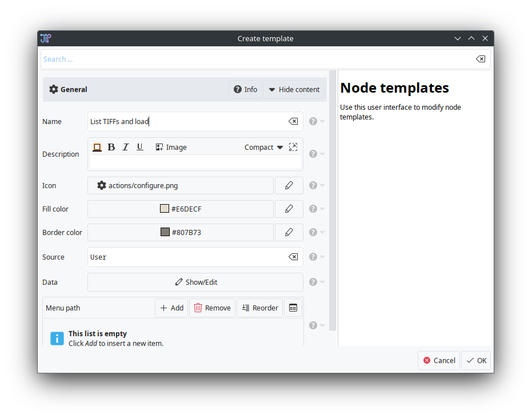Click the Info button in General header

click(245, 89)
